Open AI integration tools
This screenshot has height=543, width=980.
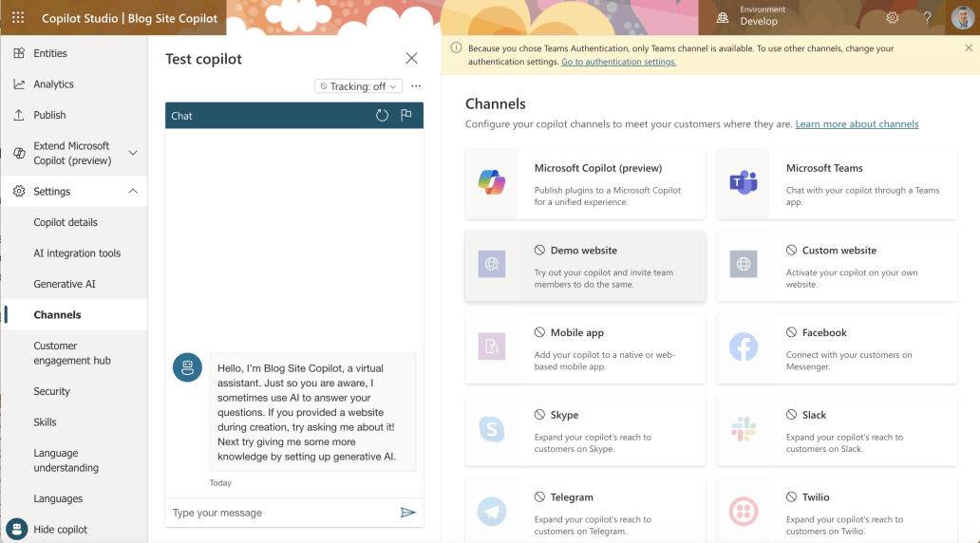(77, 253)
